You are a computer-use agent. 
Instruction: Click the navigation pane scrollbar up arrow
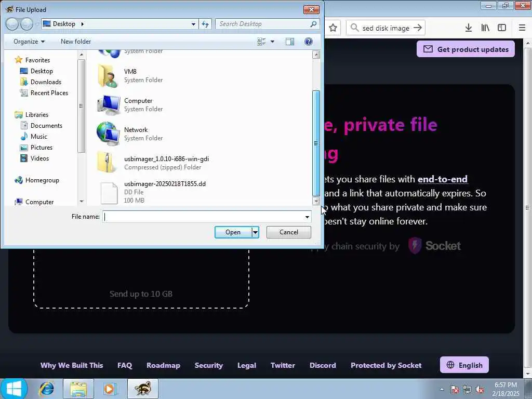(x=82, y=55)
